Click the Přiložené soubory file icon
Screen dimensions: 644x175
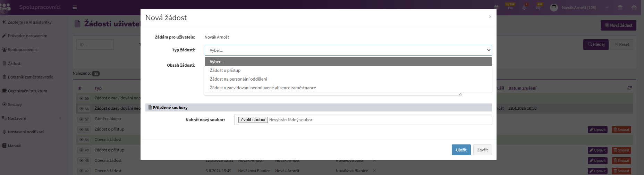pyautogui.click(x=150, y=108)
